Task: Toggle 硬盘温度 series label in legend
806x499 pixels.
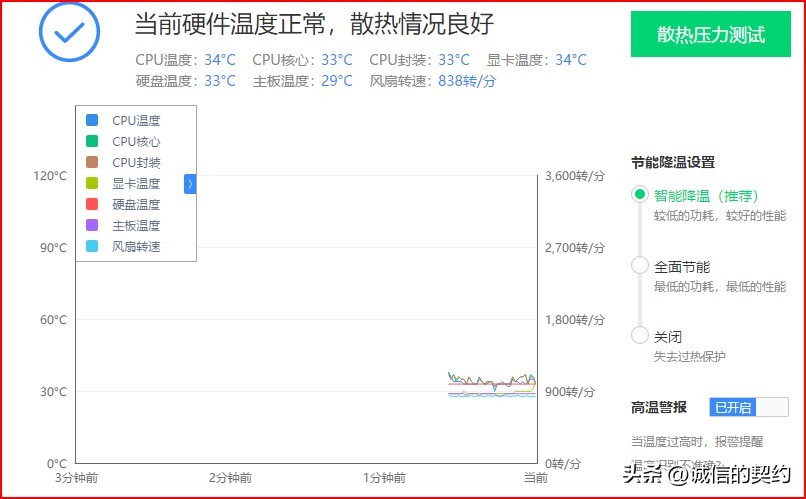Action: click(136, 205)
